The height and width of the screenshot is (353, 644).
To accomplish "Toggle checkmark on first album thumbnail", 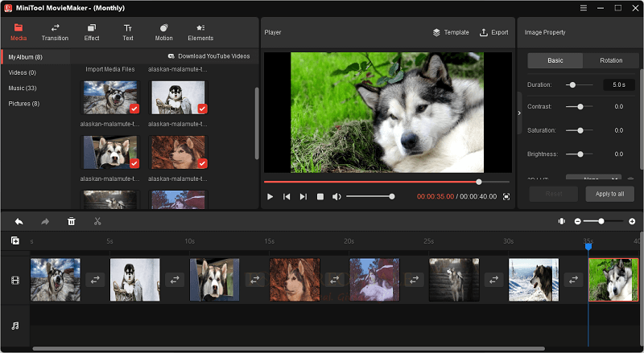I will pyautogui.click(x=134, y=109).
